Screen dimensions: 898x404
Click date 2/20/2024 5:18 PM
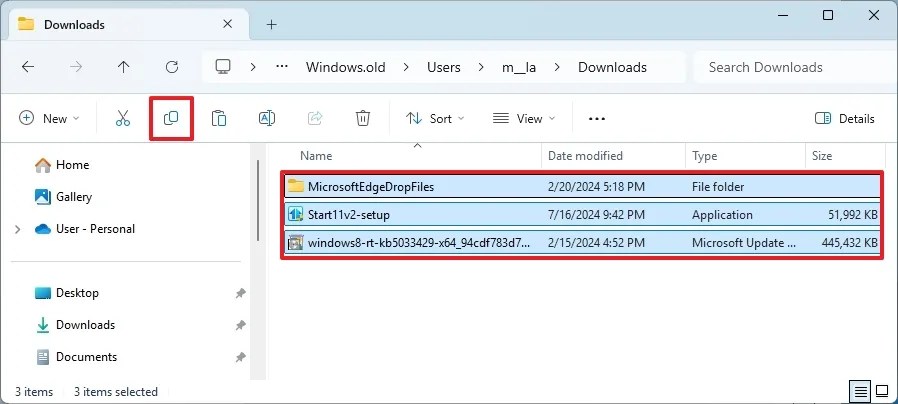click(x=596, y=187)
